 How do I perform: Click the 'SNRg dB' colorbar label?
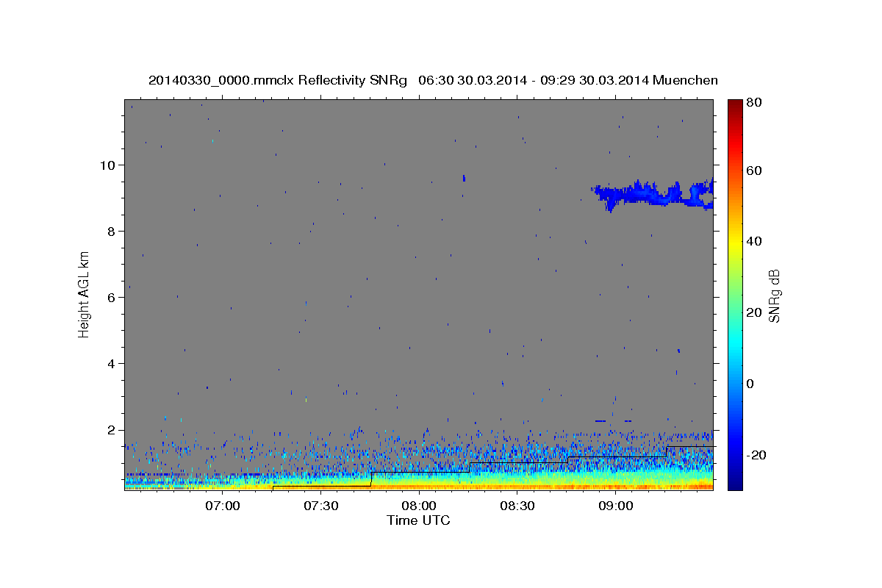(773, 295)
